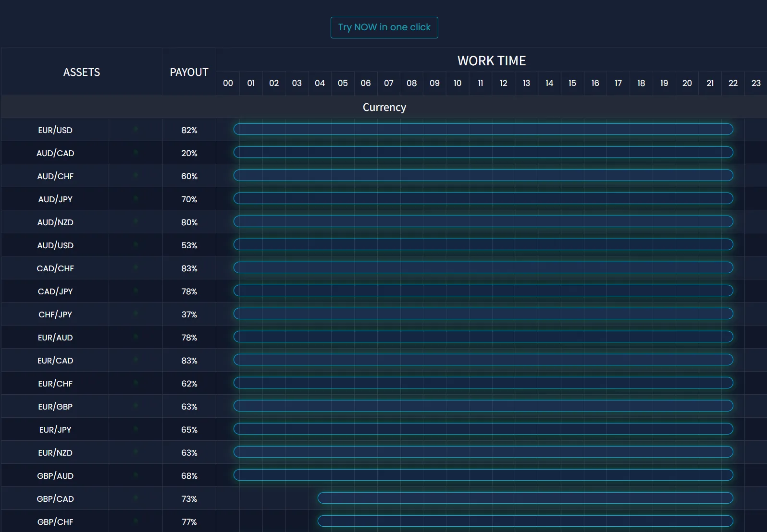Click the status indicator dot beside AUD/JPY
The width and height of the screenshot is (767, 532).
tap(136, 198)
